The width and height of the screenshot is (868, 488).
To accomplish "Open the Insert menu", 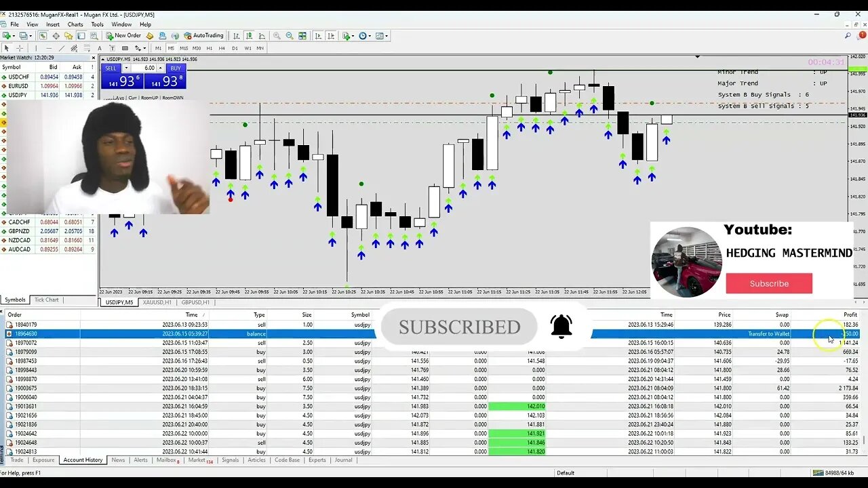I will click(x=53, y=24).
